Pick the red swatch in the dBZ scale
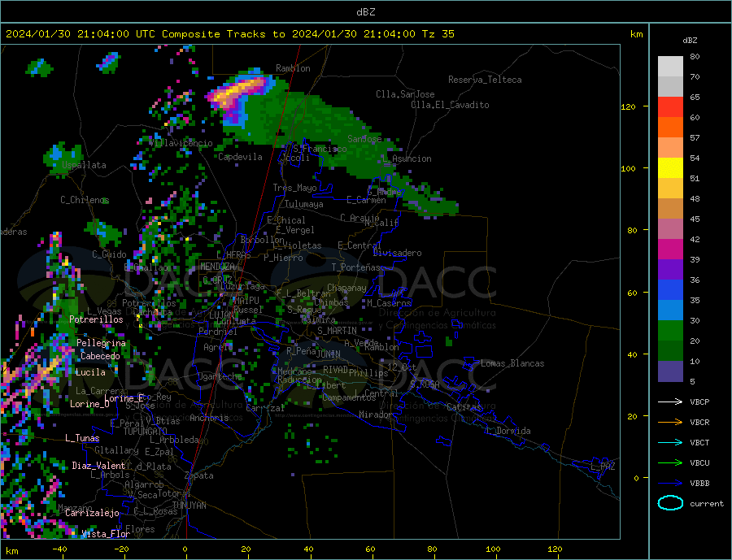This screenshot has width=732, height=560. tap(670, 106)
